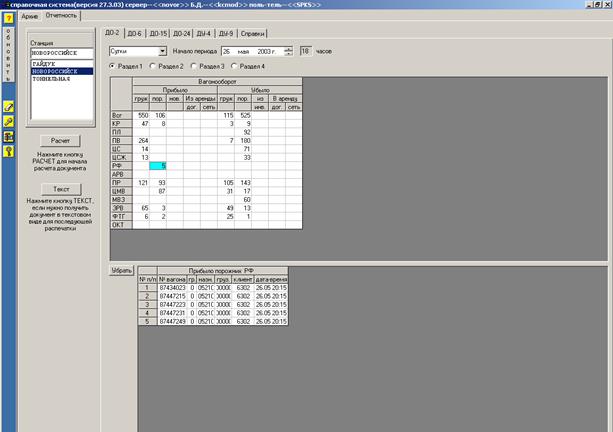Click wagon number 87447249 in lower table
The height and width of the screenshot is (432, 613).
[x=172, y=321]
